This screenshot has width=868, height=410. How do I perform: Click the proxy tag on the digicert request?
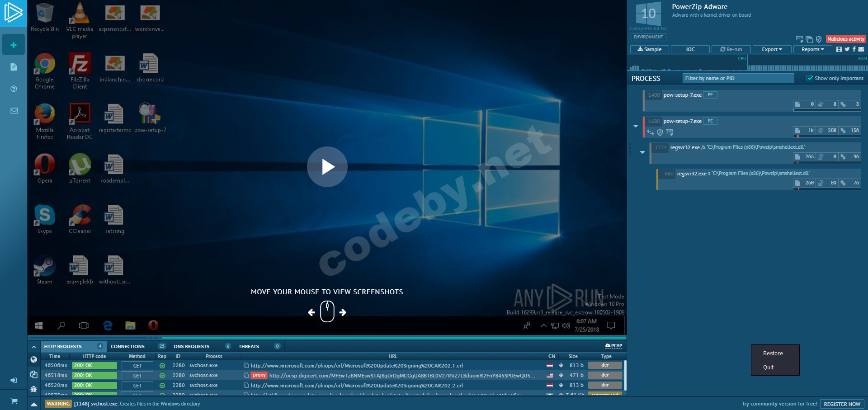point(259,375)
